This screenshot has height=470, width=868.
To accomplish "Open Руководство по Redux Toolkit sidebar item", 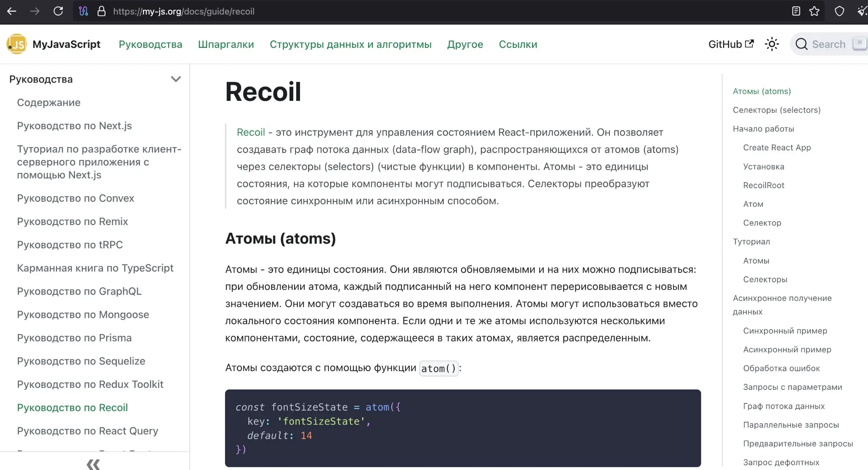I will [x=90, y=384].
